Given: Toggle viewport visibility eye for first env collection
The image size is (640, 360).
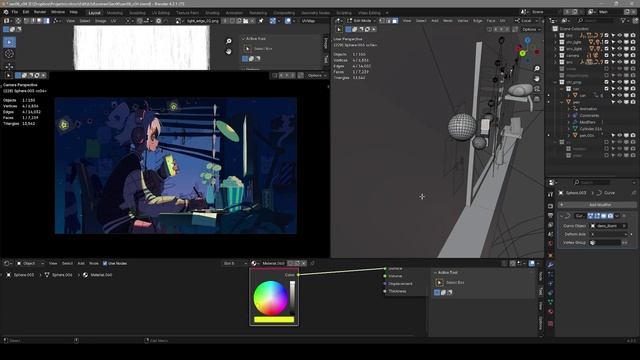Looking at the screenshot, I should click(620, 36).
